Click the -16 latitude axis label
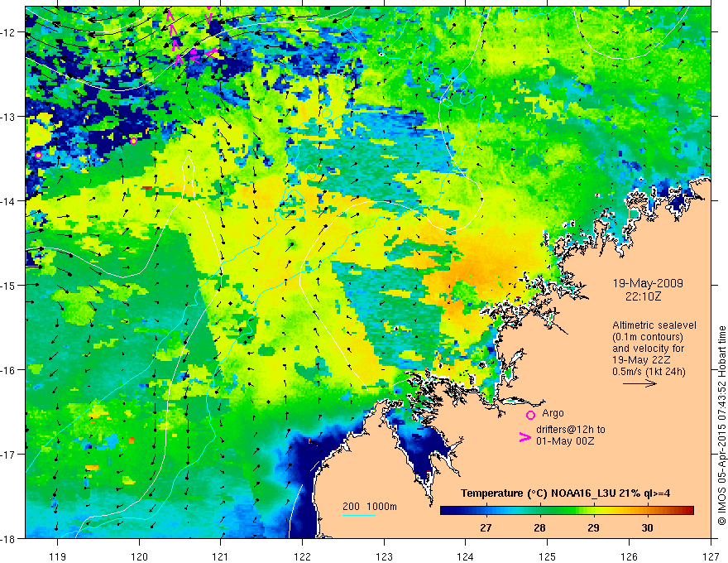728x563 pixels. 8,370
